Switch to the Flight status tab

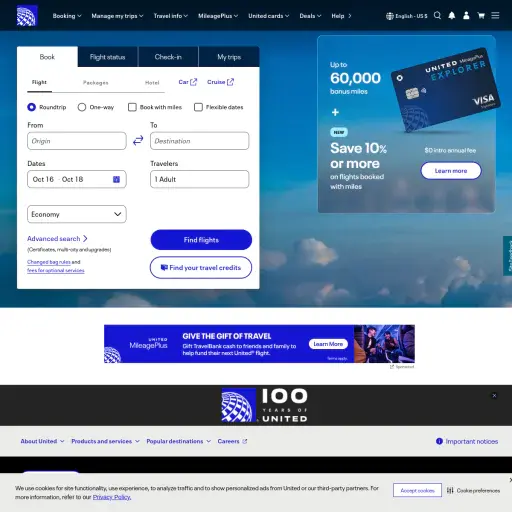point(108,57)
